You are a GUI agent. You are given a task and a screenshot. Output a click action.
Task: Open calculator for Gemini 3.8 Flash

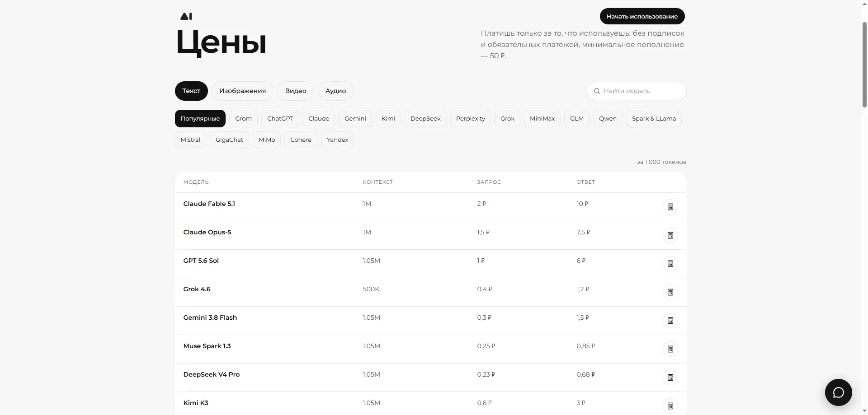click(x=670, y=321)
